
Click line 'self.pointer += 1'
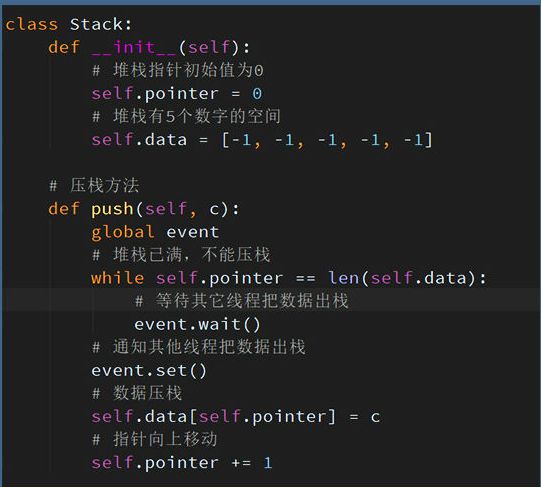[182, 463]
